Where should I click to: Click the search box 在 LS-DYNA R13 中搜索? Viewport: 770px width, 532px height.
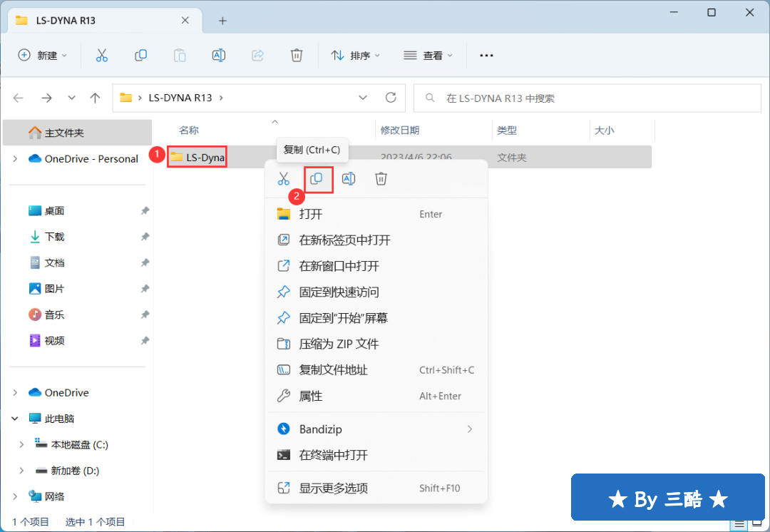coord(587,98)
